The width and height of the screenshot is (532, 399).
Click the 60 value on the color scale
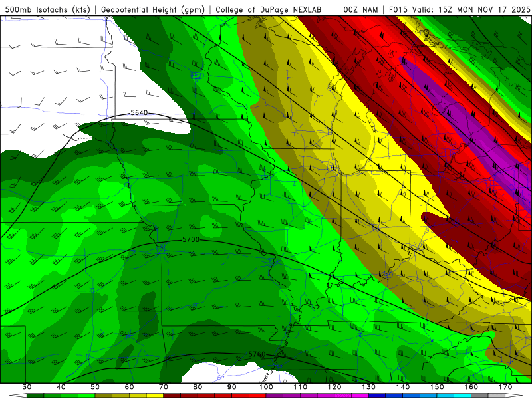(129, 387)
